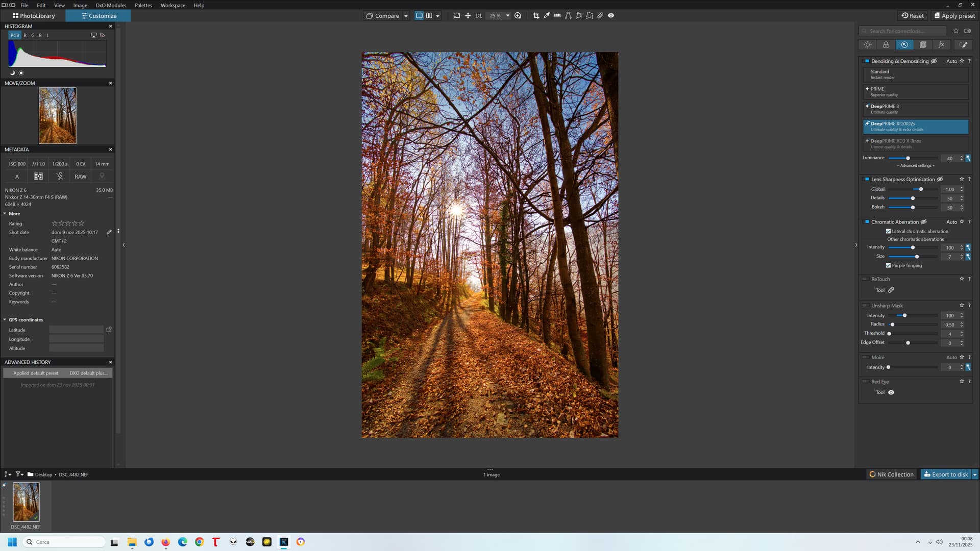Viewport: 980px width, 551px height.
Task: Click the Apply preset button
Action: (954, 16)
